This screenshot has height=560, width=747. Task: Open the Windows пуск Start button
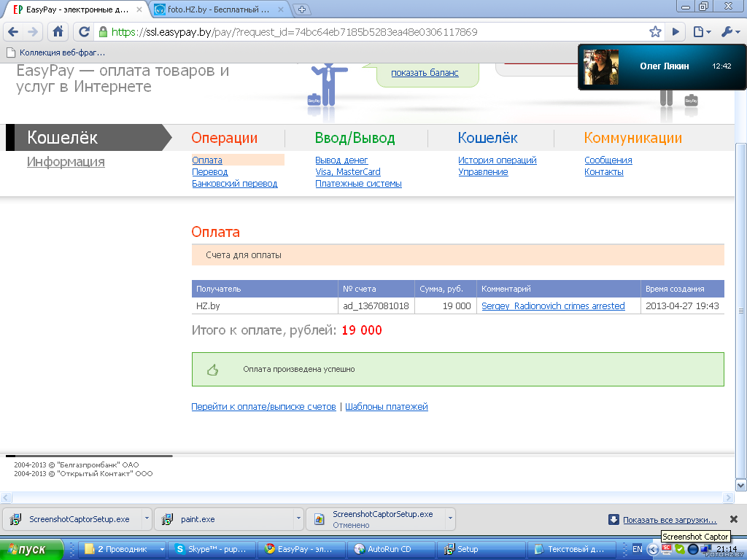(31, 550)
